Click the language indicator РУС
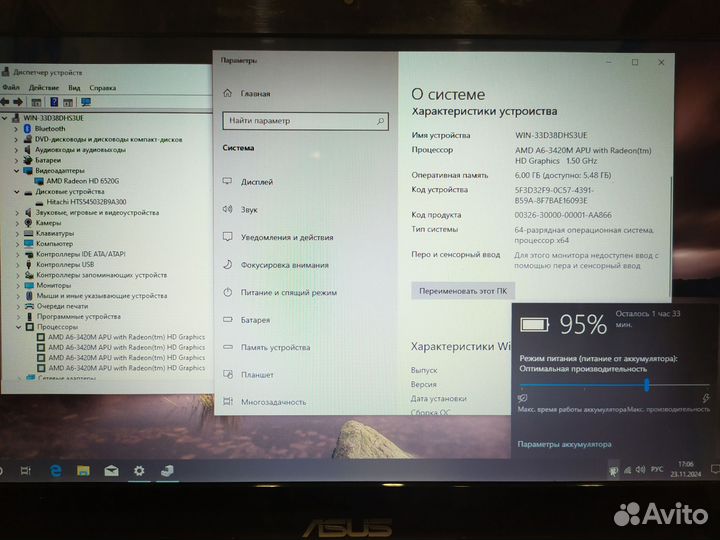Screen dimensions: 720x540 (657, 469)
